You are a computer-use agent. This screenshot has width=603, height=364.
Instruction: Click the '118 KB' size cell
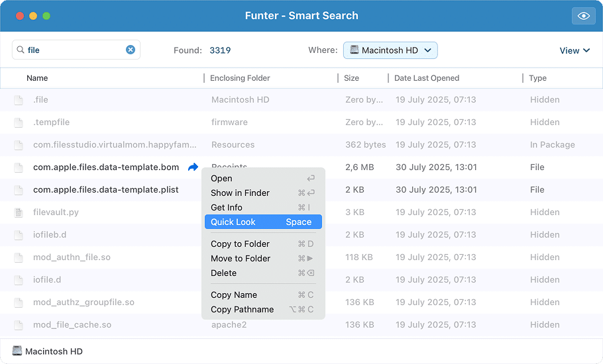358,257
